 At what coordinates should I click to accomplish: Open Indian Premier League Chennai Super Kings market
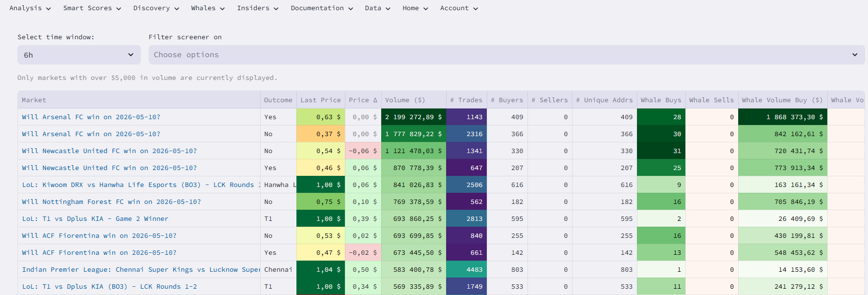coord(141,270)
